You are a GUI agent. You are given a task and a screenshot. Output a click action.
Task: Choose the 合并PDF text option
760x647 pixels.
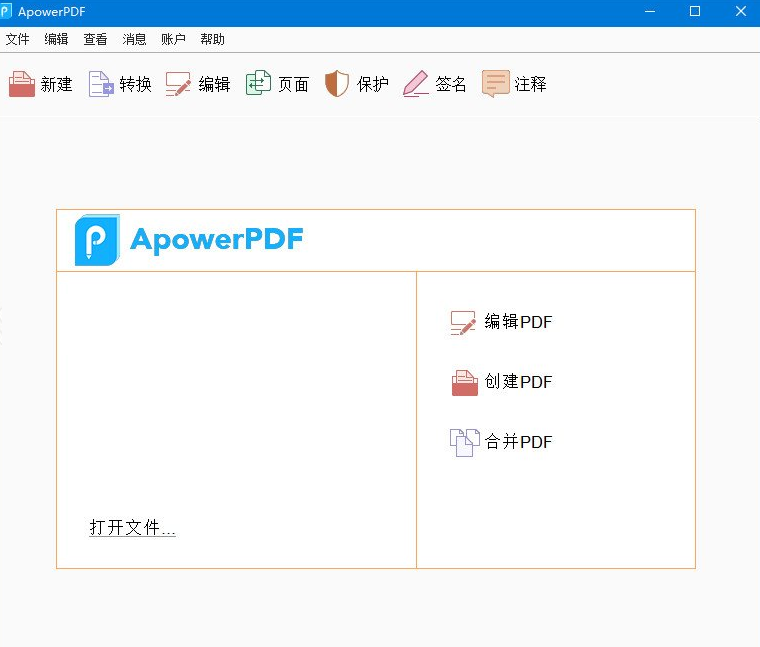pyautogui.click(x=518, y=442)
